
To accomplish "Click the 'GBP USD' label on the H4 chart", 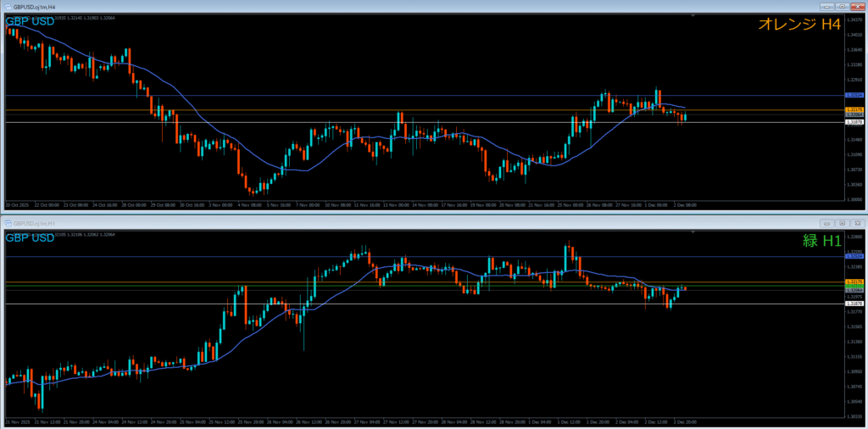I will [30, 21].
